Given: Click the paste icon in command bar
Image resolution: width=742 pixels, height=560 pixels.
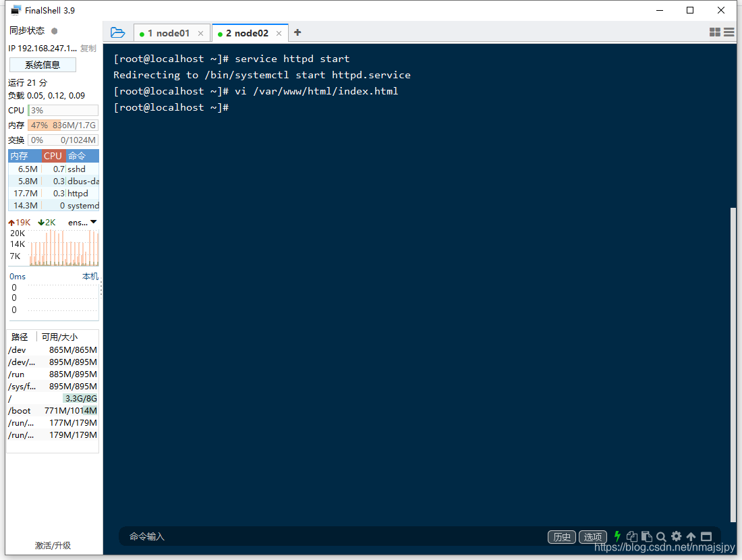Looking at the screenshot, I should [646, 536].
